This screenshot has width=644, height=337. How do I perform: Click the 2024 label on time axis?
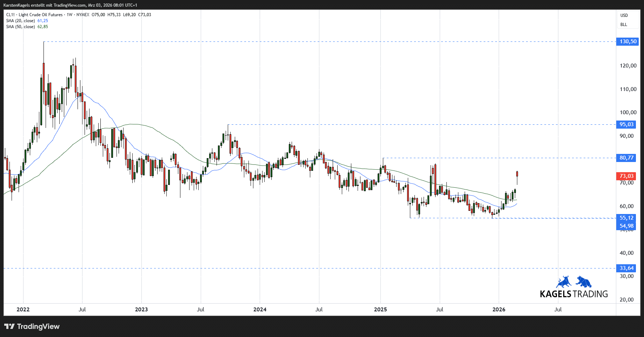[260, 310]
